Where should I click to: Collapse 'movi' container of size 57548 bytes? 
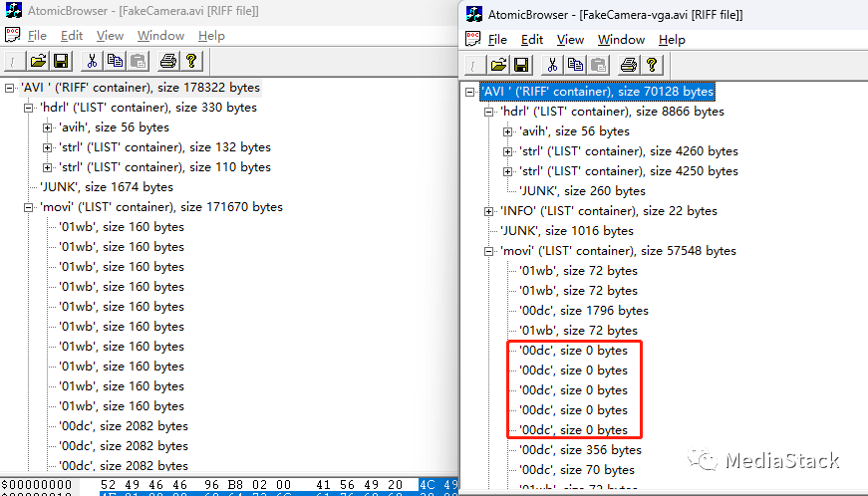488,251
